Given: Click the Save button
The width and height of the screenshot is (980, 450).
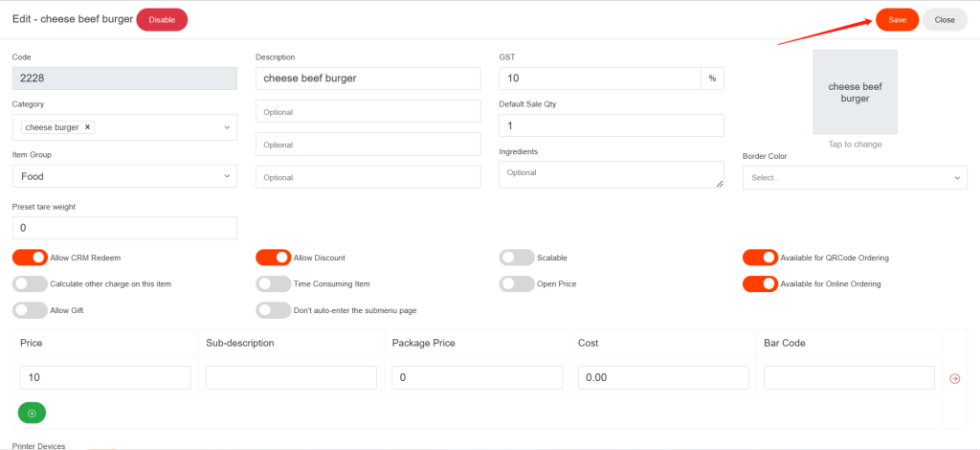Looking at the screenshot, I should click(897, 20).
